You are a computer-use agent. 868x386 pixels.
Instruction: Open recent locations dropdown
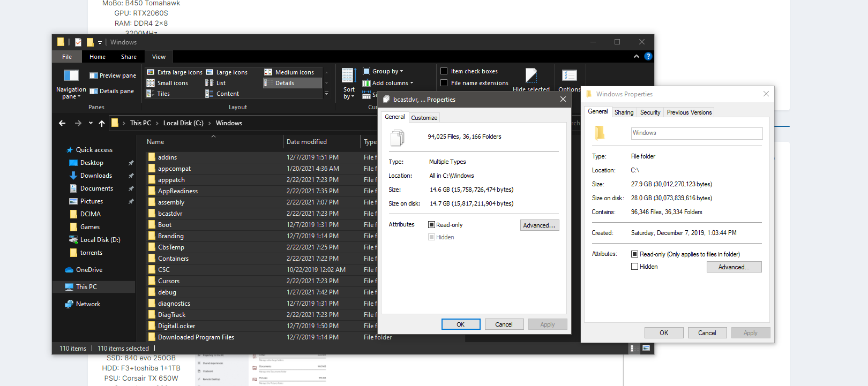point(91,123)
